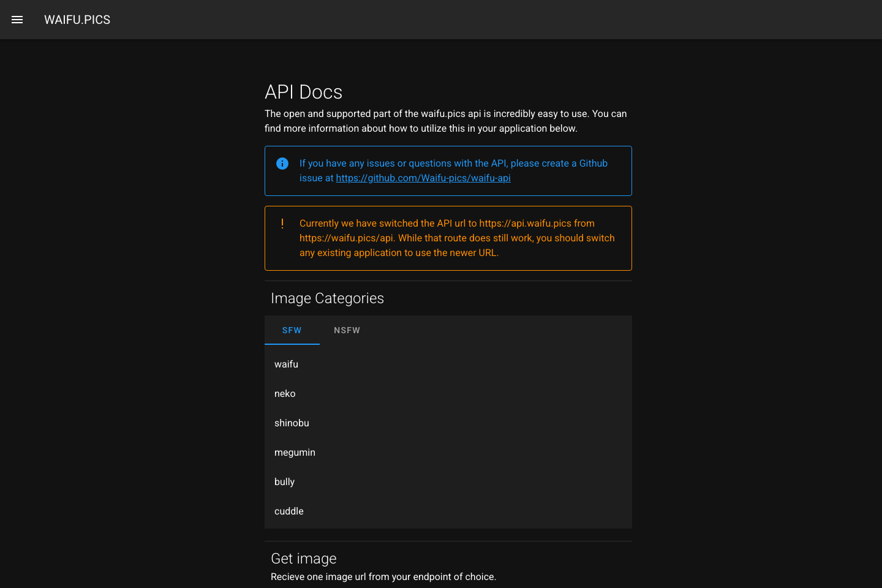Select the cuddle category
Viewport: 882px width, 588px height.
coord(288,511)
